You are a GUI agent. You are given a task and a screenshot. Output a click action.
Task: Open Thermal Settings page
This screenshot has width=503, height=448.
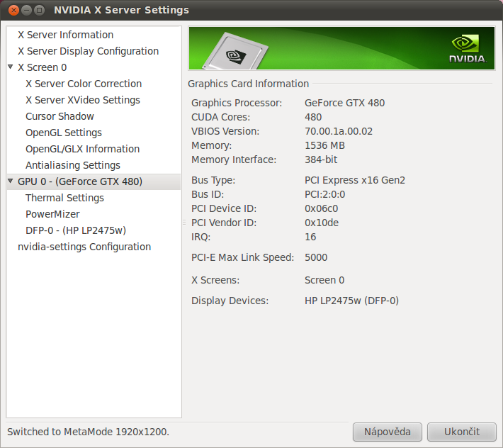tap(64, 198)
